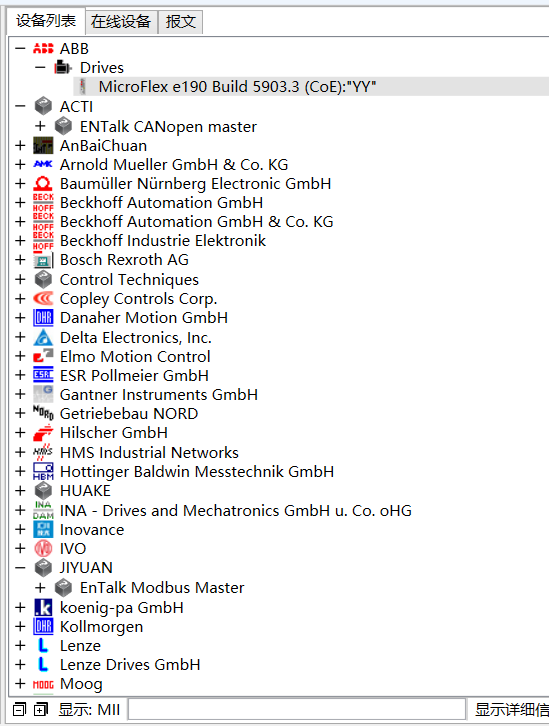Click the ESR Pollmeier GmbH icon
Screen dimensions: 549x726
tap(43, 375)
